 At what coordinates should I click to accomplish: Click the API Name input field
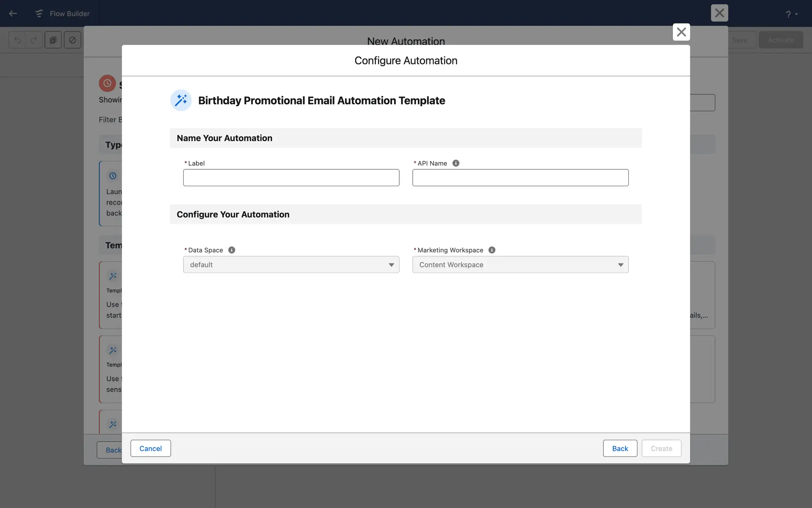click(520, 178)
